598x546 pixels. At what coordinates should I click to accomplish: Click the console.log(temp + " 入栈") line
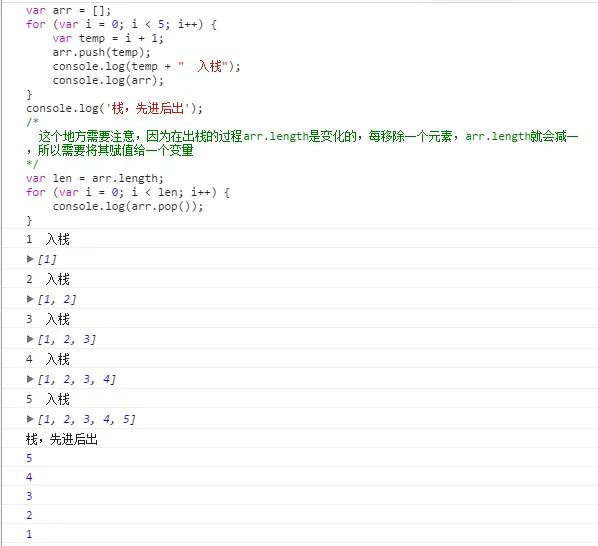point(146,66)
